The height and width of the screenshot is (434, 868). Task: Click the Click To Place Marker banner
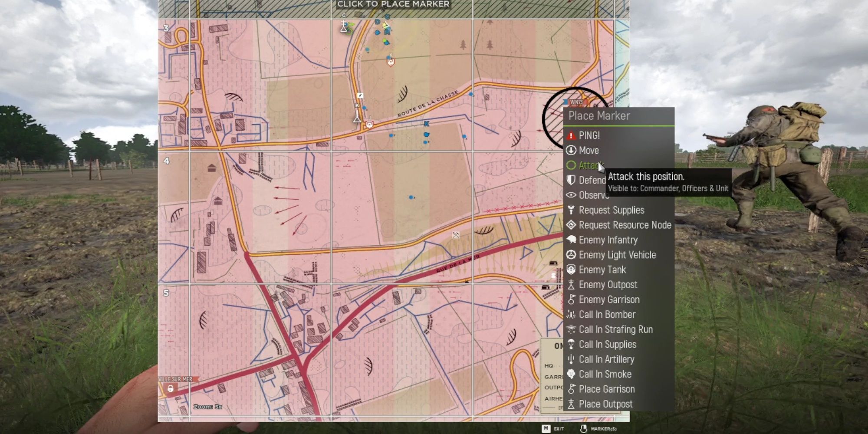[x=394, y=4]
